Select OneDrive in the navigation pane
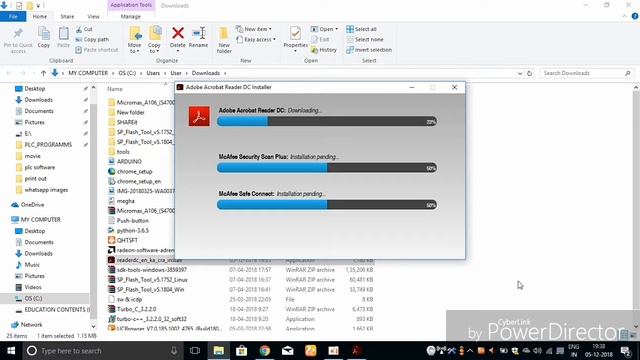Viewport: 640px width, 360px height. pos(29,204)
